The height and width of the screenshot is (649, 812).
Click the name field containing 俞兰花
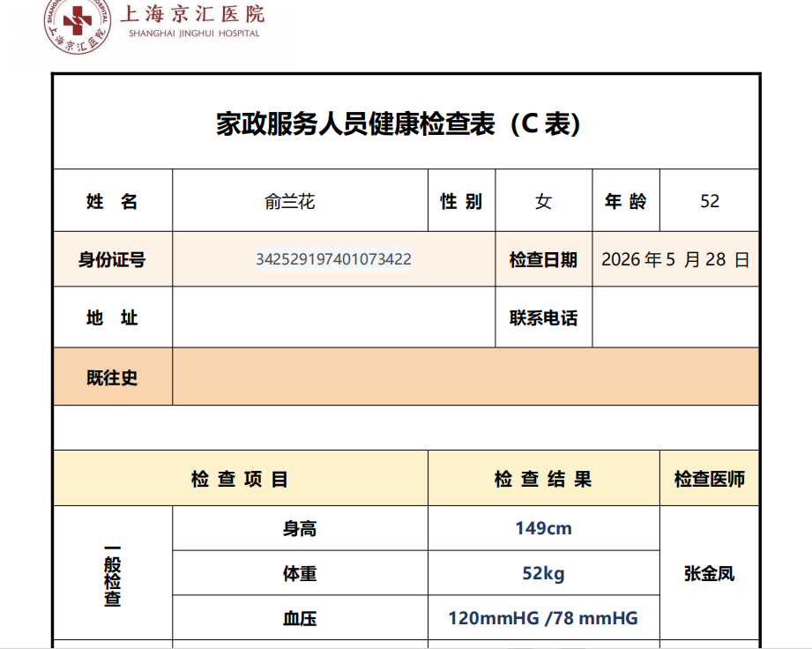tap(301, 200)
